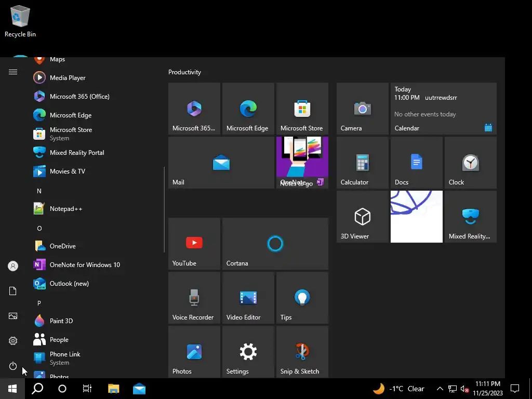The image size is (532, 399).
Task: Launch Media Player from the app list
Action: click(95, 78)
